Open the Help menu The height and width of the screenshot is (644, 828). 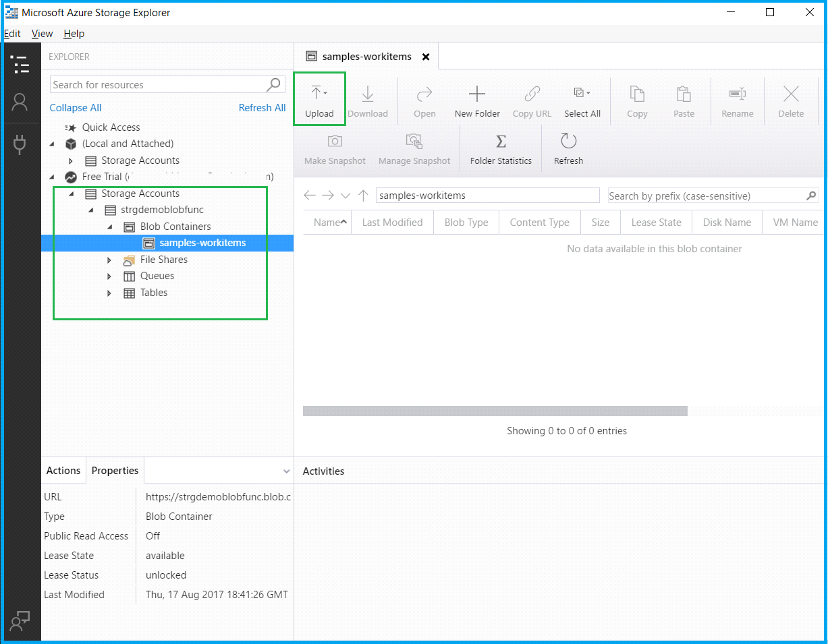tap(74, 34)
